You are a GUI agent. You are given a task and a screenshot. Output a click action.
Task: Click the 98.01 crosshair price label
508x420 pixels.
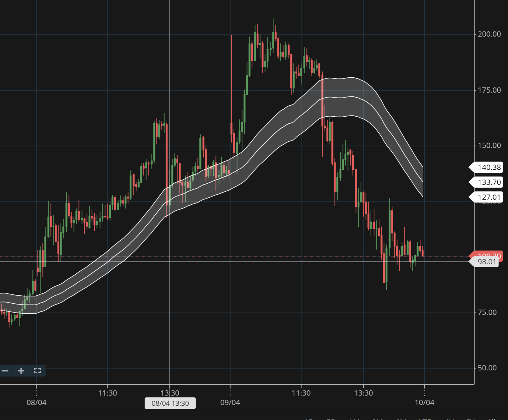[x=486, y=262]
